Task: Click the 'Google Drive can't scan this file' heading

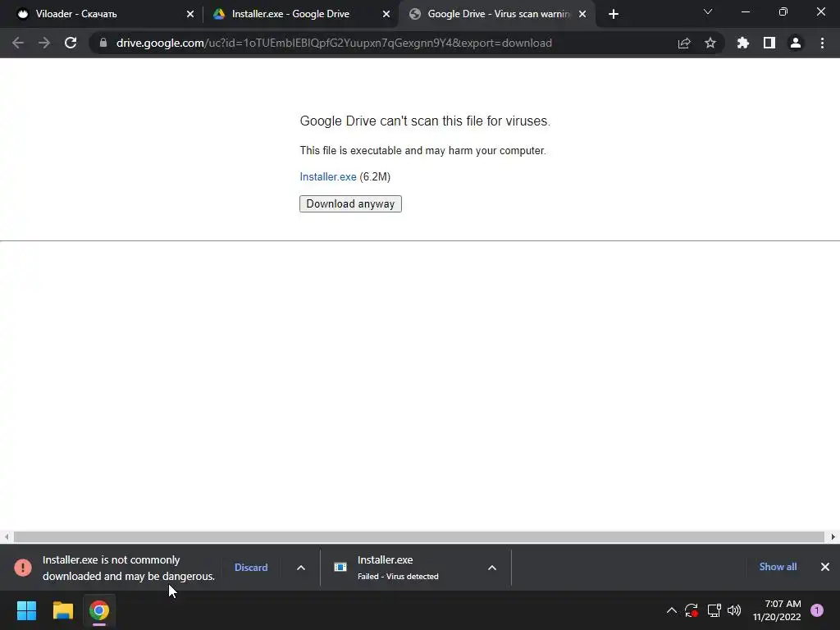Action: [x=425, y=121]
